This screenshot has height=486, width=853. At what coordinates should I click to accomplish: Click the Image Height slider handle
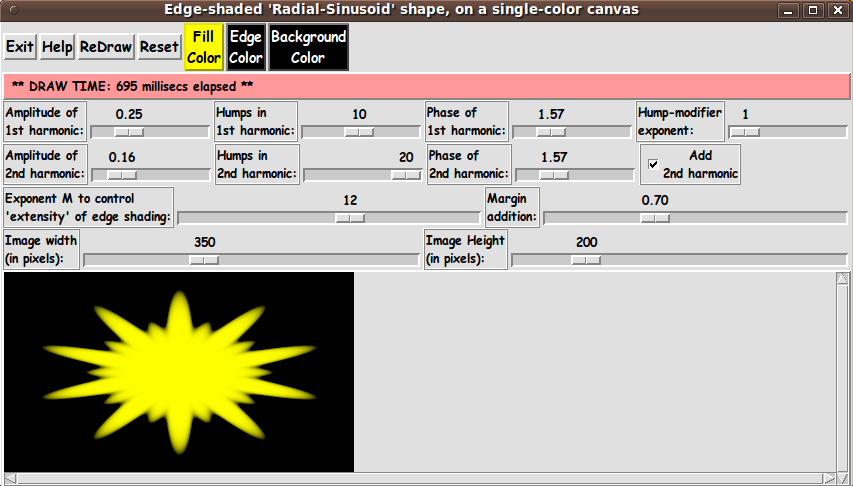click(x=585, y=260)
